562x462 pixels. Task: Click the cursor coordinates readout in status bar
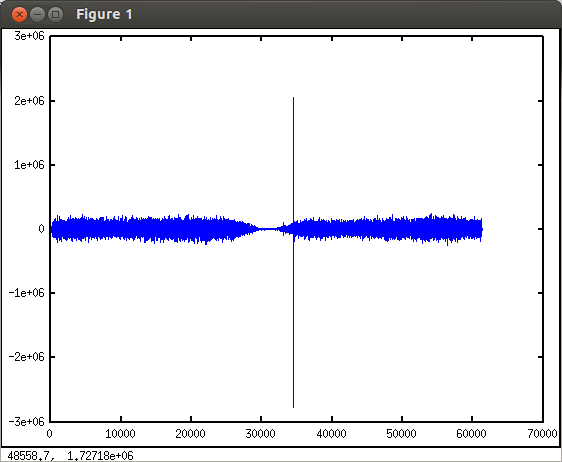(70, 456)
